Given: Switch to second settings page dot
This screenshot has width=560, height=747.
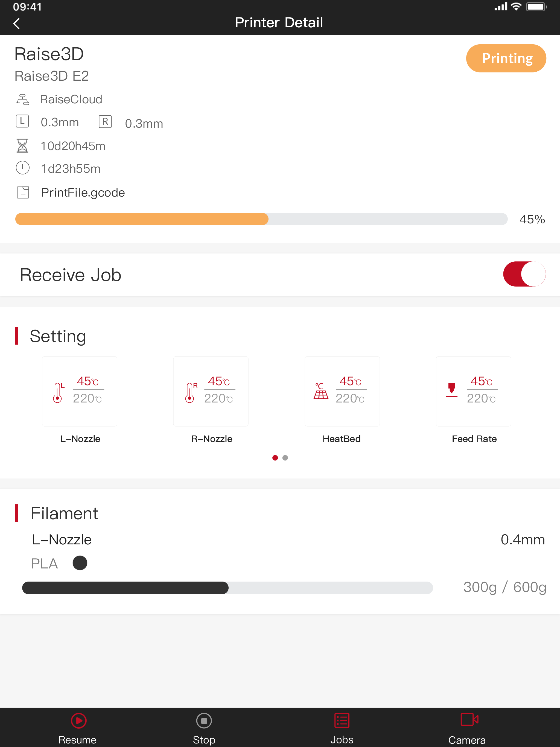Looking at the screenshot, I should [285, 458].
